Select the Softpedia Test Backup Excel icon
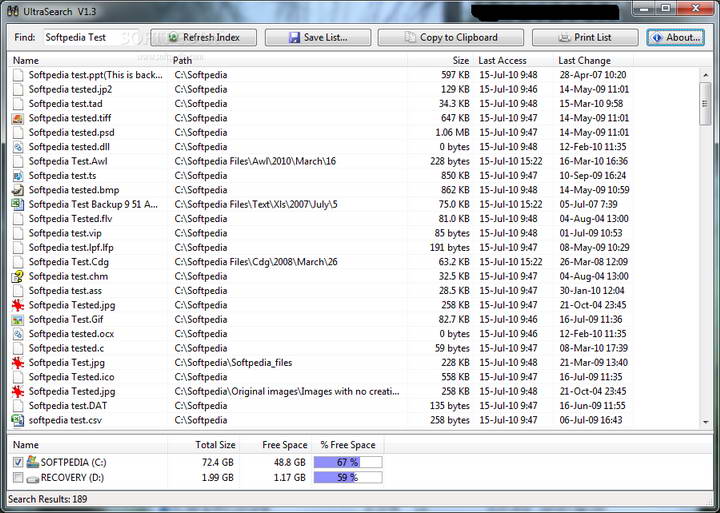Viewport: 720px width, 513px height. click(x=18, y=204)
